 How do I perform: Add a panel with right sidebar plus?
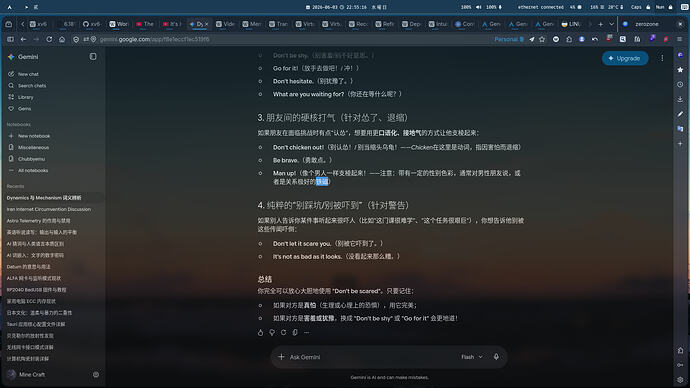680,143
